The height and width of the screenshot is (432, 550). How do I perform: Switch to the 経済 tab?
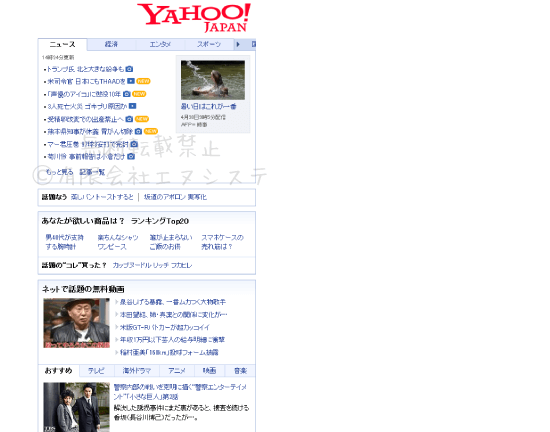click(111, 44)
